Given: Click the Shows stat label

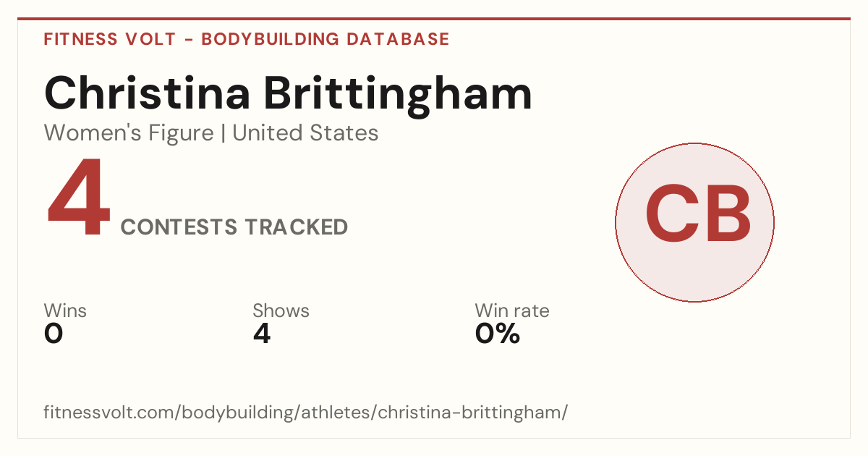Looking at the screenshot, I should pos(281,311).
